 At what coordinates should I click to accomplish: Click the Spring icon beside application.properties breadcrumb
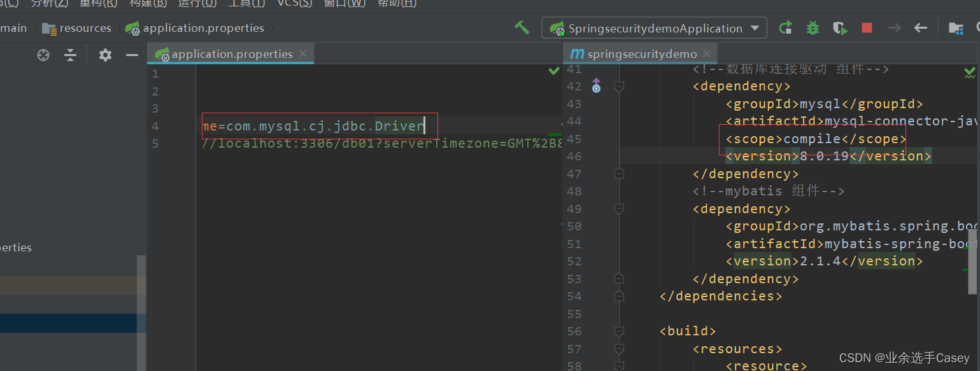click(x=132, y=28)
